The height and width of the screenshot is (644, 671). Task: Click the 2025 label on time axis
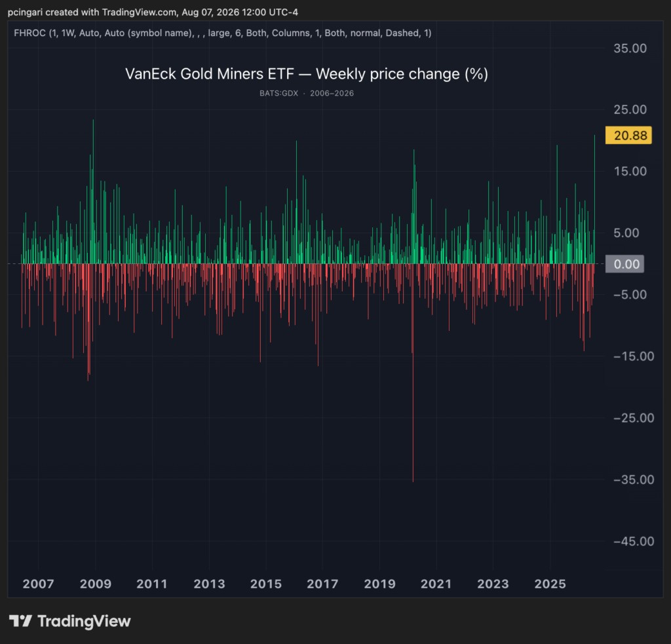550,584
